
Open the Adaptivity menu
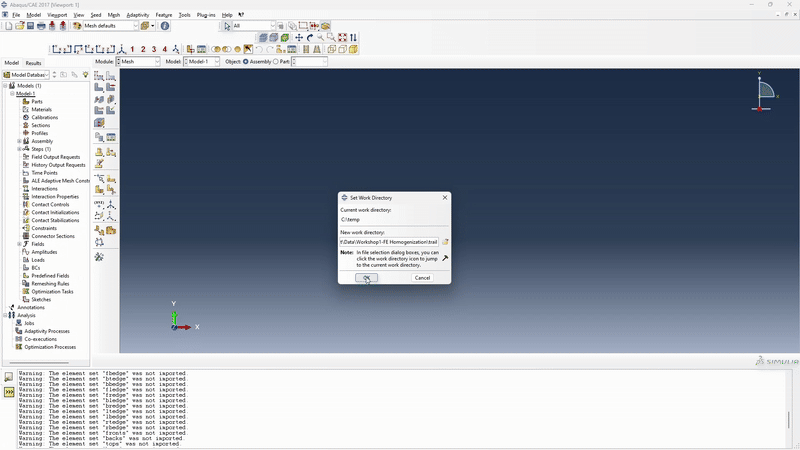[x=138, y=15]
